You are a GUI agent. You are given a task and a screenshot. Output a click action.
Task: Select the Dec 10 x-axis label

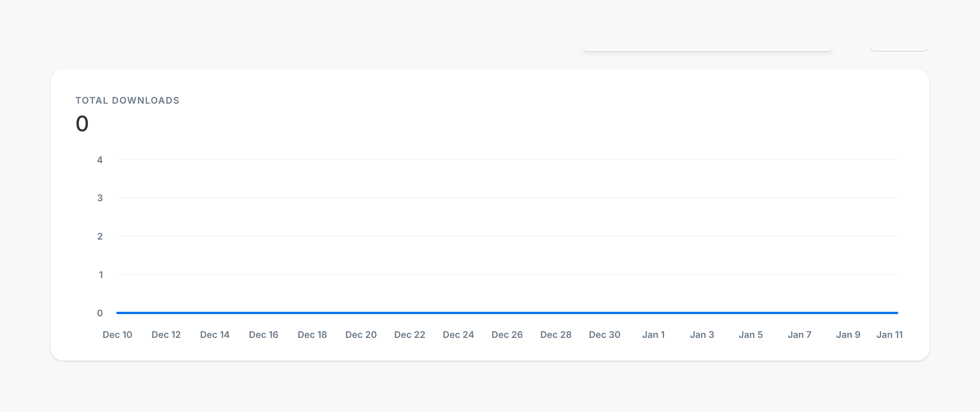click(117, 335)
